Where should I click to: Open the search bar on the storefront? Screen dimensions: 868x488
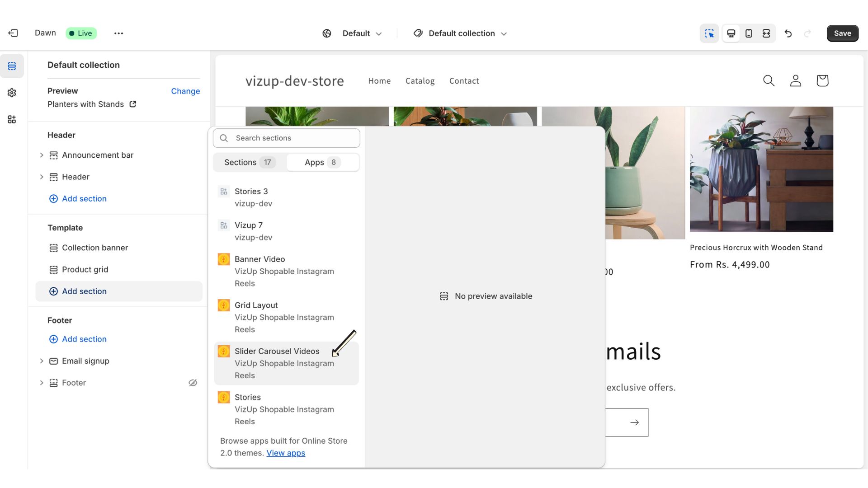coord(769,80)
